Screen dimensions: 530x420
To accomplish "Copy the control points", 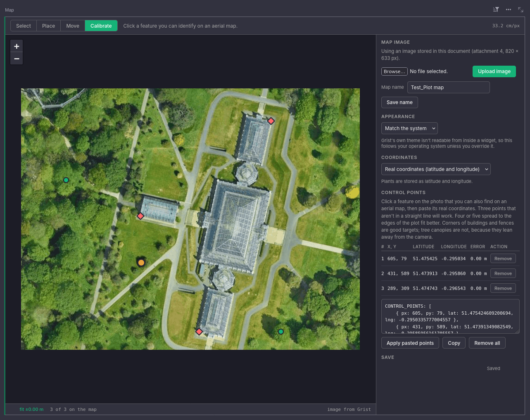I will 454,343.
